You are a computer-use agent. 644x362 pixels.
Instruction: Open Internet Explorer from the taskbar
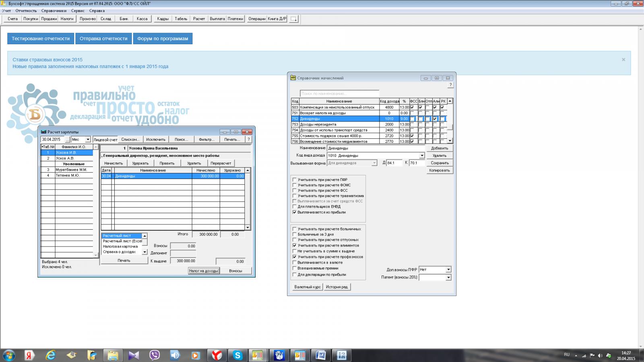click(50, 355)
